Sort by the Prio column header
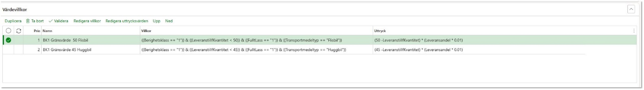 (x=37, y=31)
